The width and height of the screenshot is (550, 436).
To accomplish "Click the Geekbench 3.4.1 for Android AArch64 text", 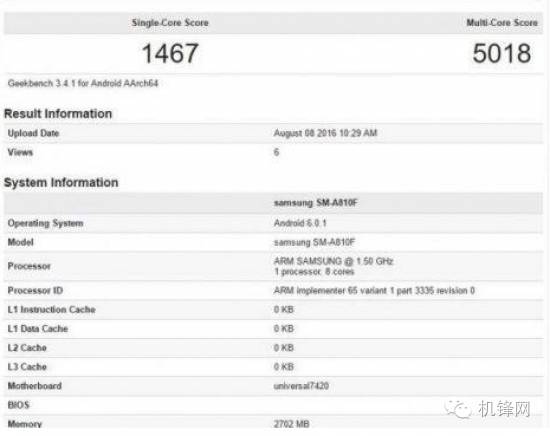I will pos(83,83).
